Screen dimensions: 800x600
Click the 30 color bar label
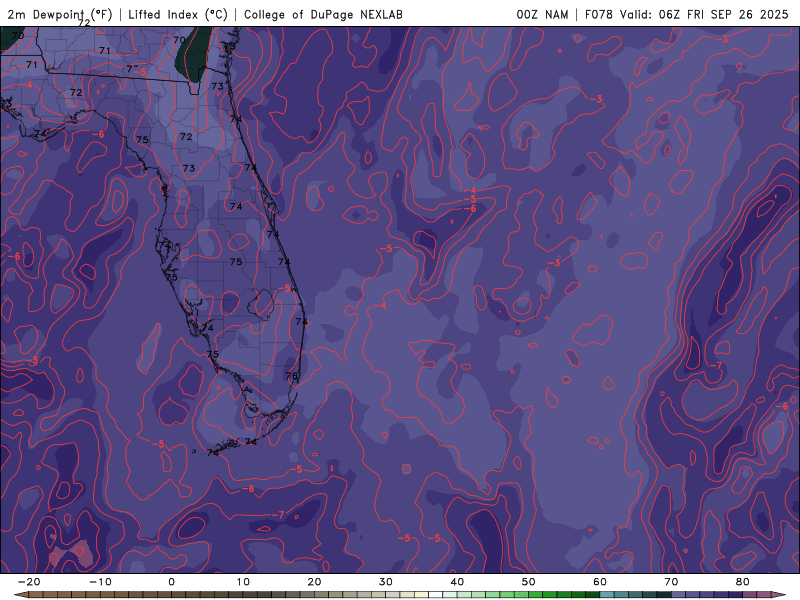pyautogui.click(x=386, y=582)
